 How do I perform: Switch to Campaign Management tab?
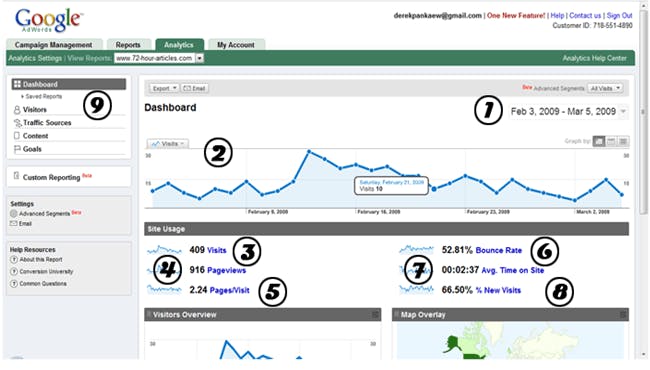point(54,45)
